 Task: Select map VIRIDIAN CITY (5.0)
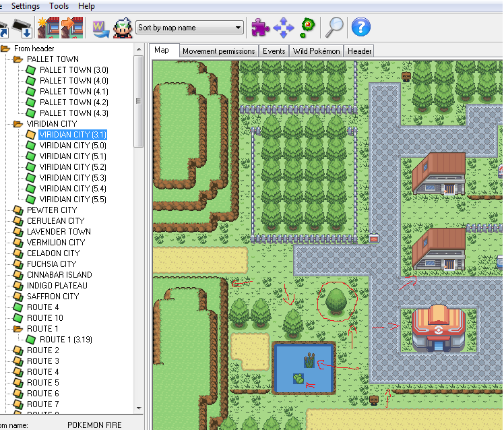click(x=73, y=146)
